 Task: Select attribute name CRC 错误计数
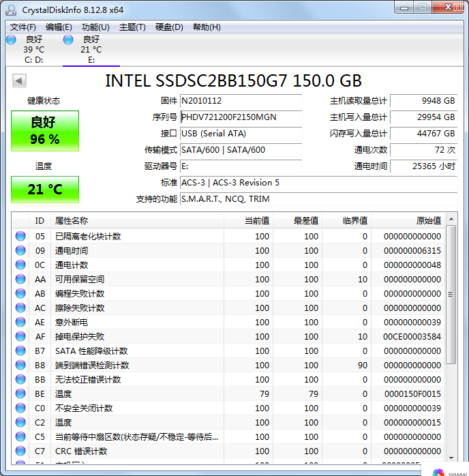coord(81,451)
